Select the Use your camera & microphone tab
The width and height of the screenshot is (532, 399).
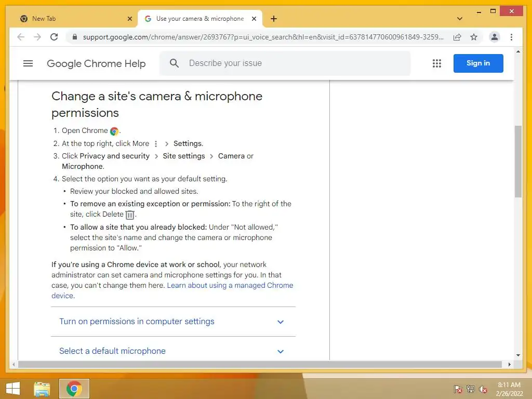click(x=199, y=19)
